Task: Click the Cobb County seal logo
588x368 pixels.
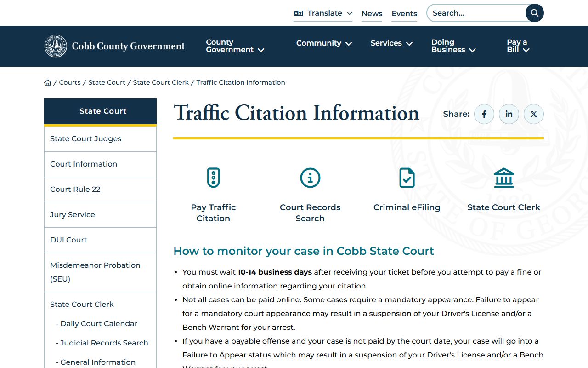Action: [x=56, y=46]
